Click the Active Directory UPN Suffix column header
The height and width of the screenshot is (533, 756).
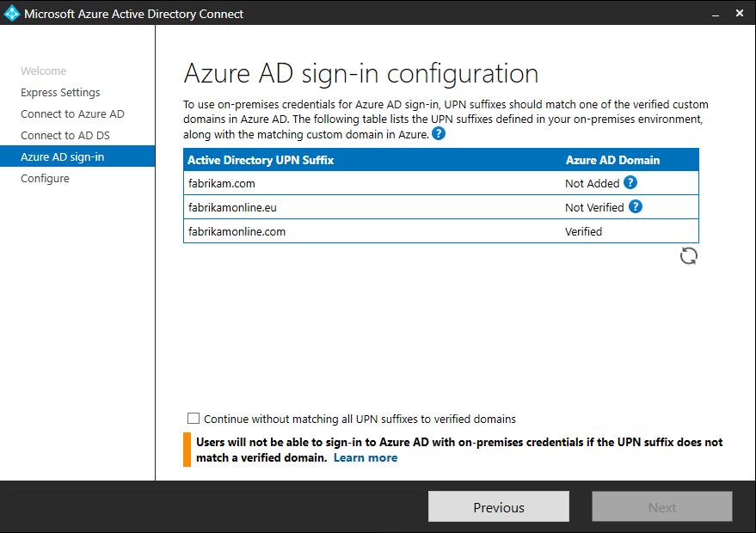[261, 160]
